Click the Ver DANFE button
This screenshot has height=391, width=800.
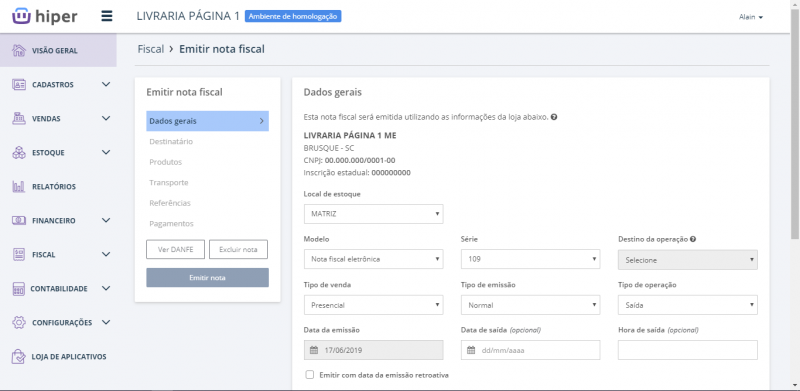(176, 250)
